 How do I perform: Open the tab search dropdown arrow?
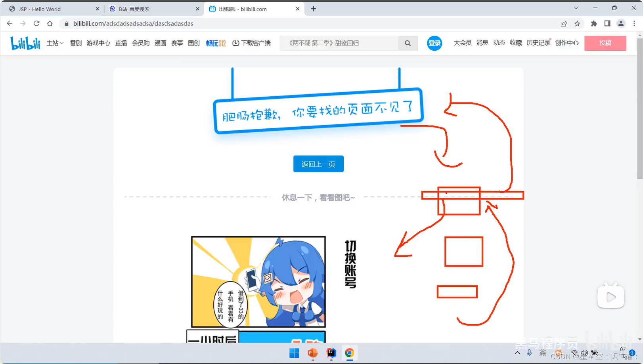576,8
